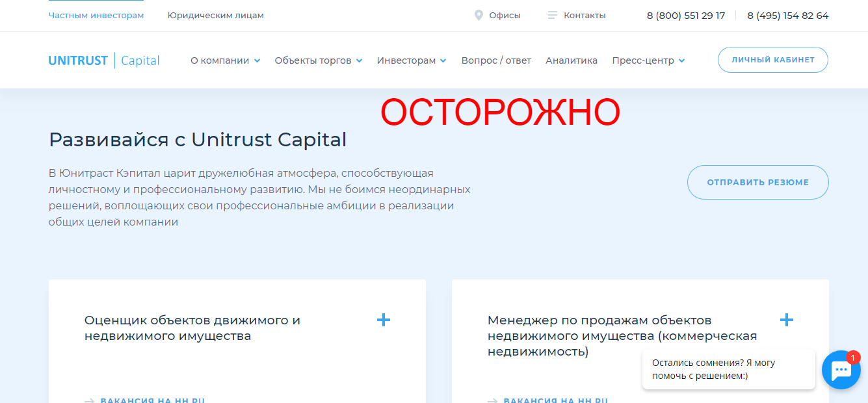
Task: Open the Контакты link
Action: (x=585, y=15)
